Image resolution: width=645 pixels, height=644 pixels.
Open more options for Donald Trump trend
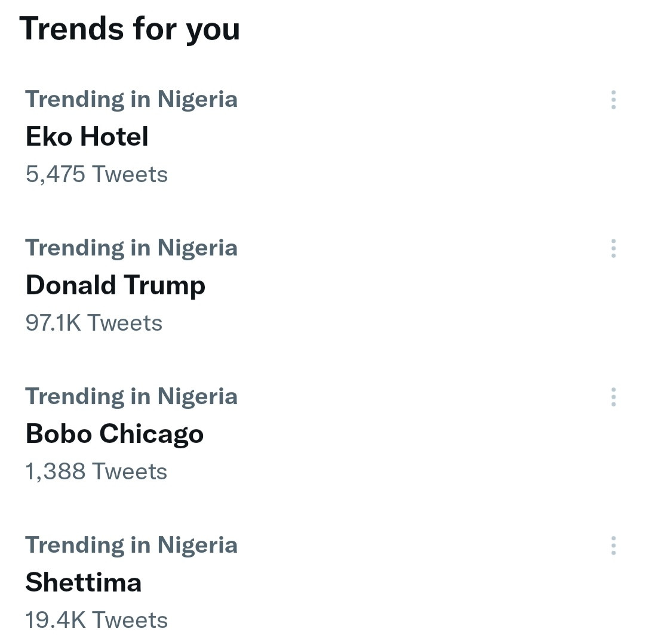tap(613, 248)
